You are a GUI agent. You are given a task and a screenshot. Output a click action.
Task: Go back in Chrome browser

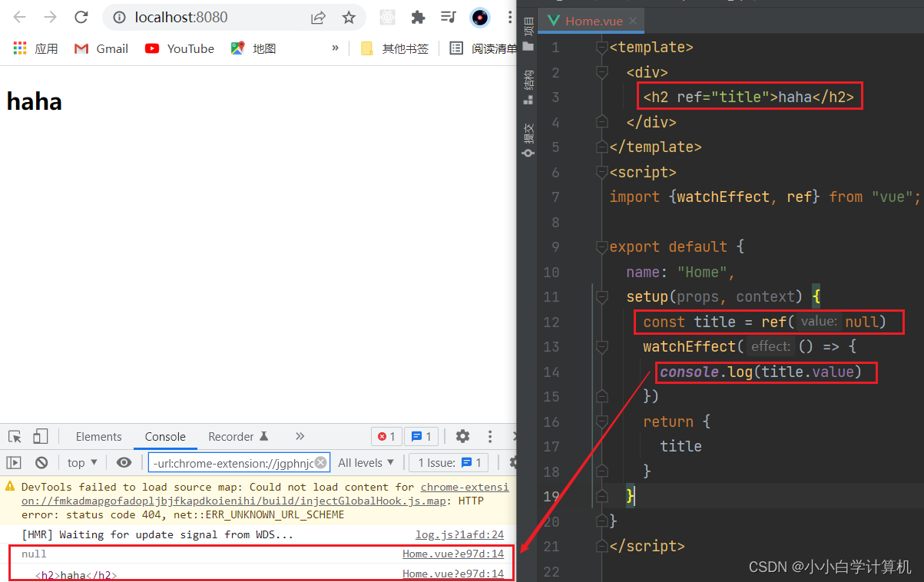[x=20, y=17]
